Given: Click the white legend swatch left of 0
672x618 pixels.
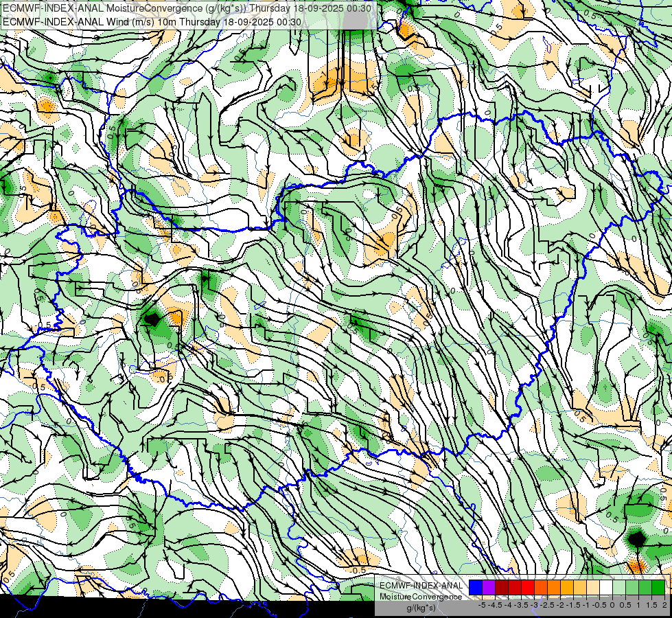Looking at the screenshot, I should [x=606, y=587].
